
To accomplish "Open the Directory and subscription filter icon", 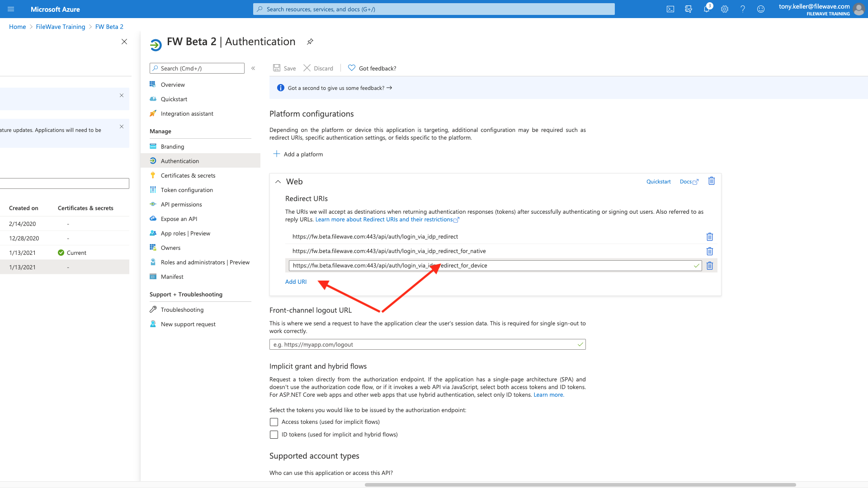I will 689,9.
